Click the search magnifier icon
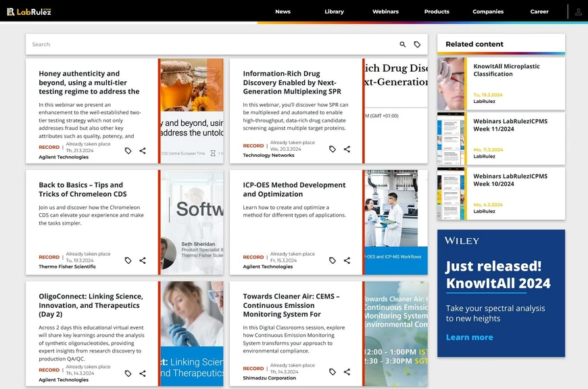Screen dimensions: 588x389 (x=402, y=44)
